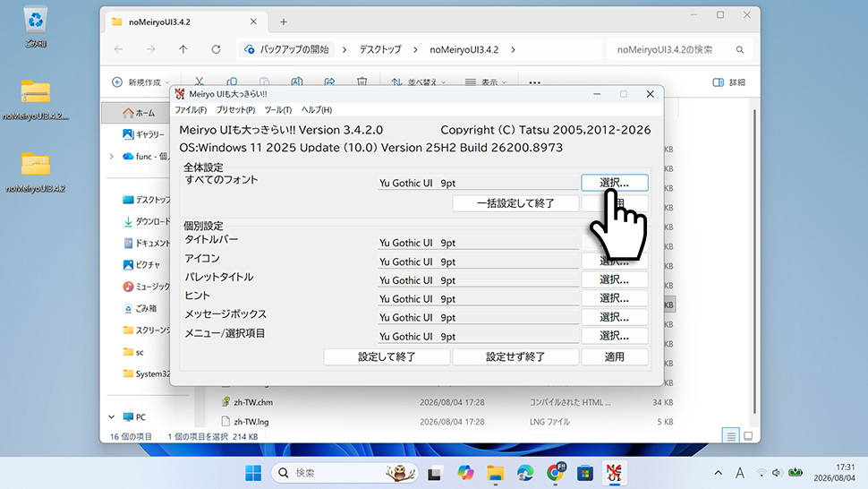Click the Explorer forward arrow

150,49
